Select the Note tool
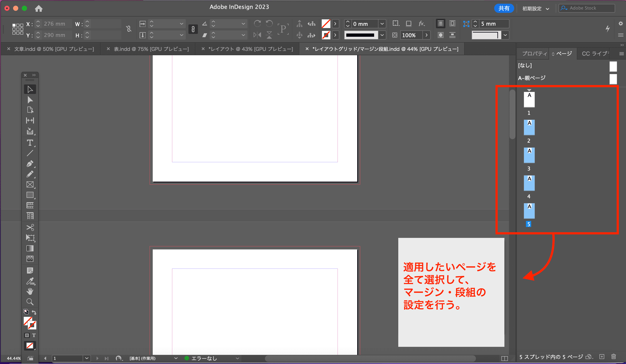The image size is (626, 364). click(x=30, y=270)
